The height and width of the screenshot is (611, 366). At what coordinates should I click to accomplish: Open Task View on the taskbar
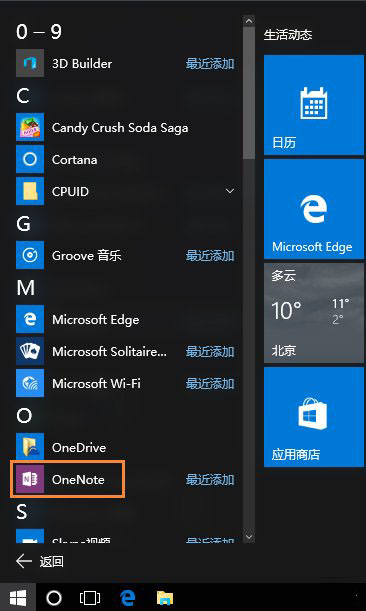click(90, 597)
